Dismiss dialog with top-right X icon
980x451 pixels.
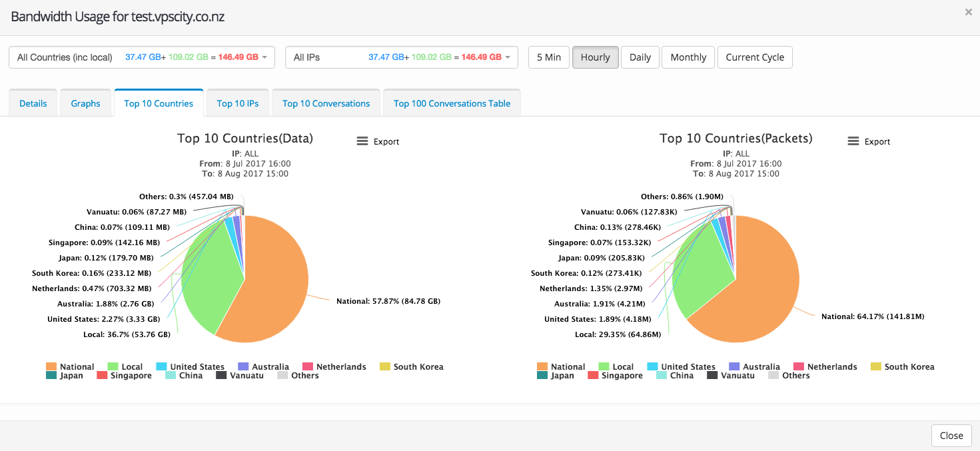click(x=968, y=12)
